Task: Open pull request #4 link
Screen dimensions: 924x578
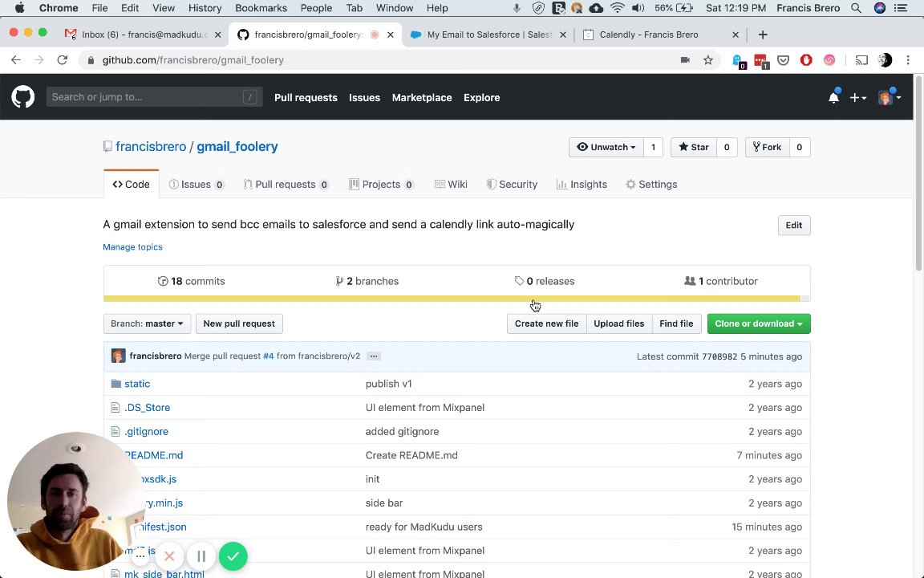Action: tap(268, 356)
